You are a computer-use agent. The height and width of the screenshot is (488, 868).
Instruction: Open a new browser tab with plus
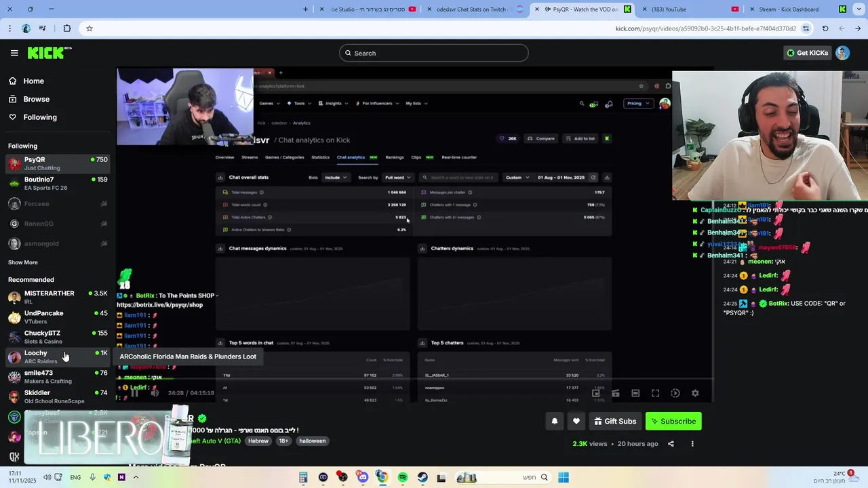305,9
